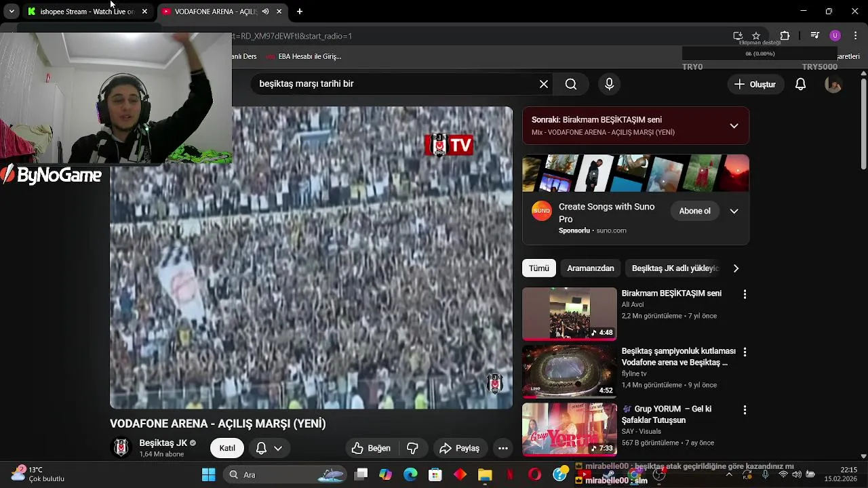Open the Chrome profile U avatar
Image resolution: width=868 pixels, height=488 pixels.
click(835, 36)
